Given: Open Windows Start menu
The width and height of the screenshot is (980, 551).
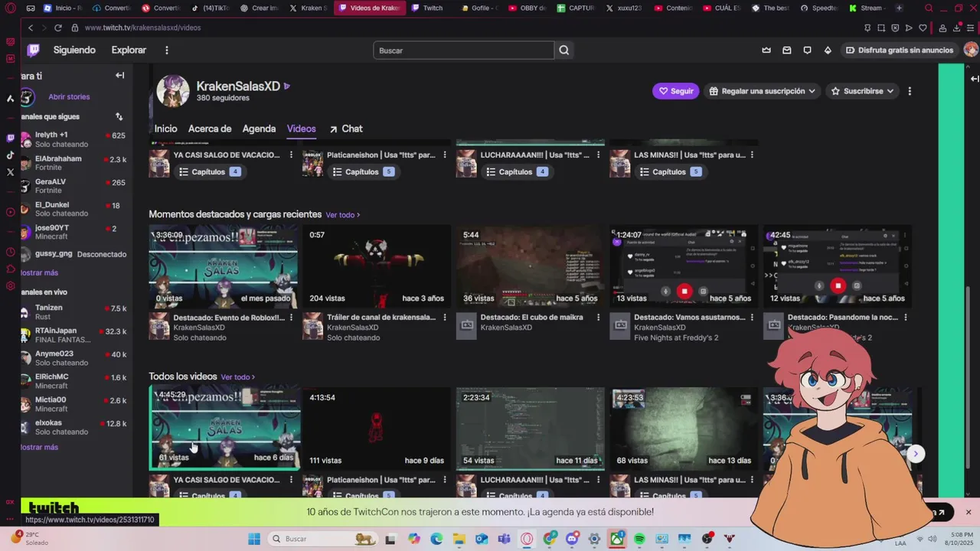Looking at the screenshot, I should [x=254, y=539].
